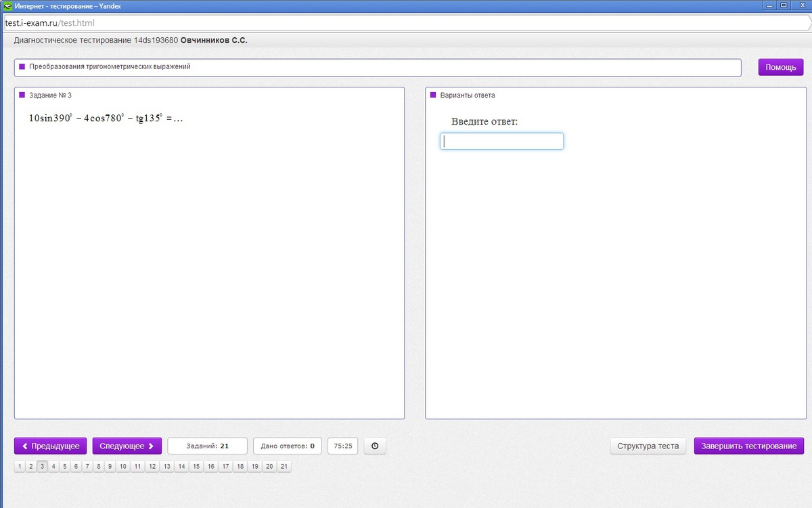Click the Введите ответ: label
Screen dimensions: 812x508
pos(484,121)
